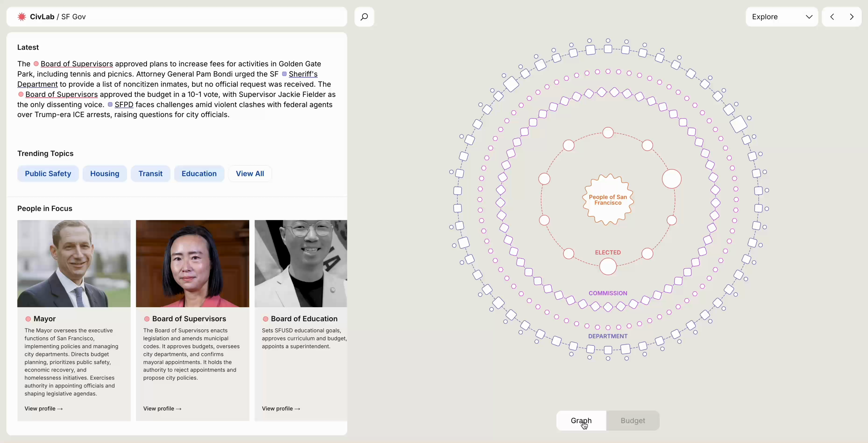Click the DEPARTMENT ring label
The width and height of the screenshot is (868, 443).
(x=608, y=336)
